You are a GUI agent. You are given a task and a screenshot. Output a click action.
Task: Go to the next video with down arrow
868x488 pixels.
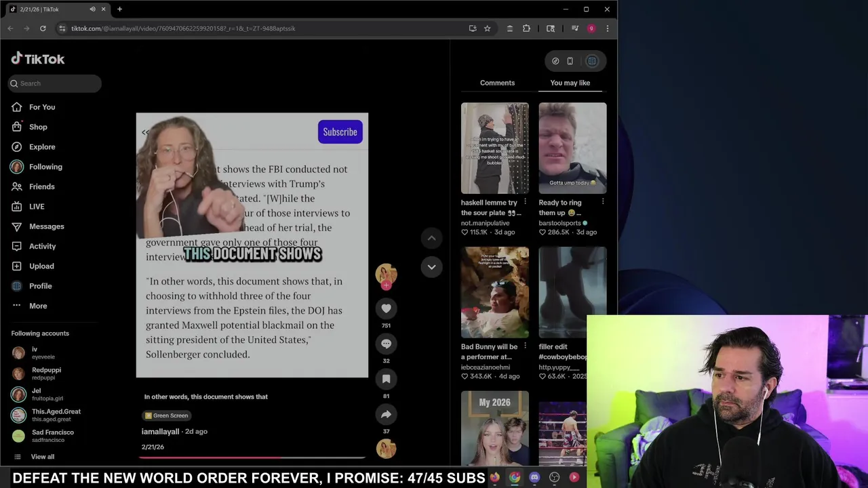tap(431, 267)
